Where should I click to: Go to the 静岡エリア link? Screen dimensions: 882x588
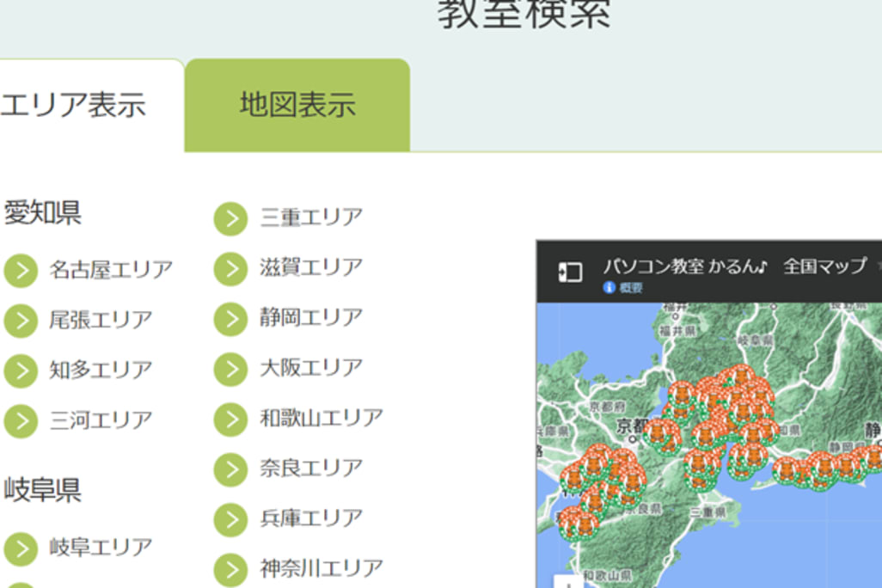click(311, 318)
